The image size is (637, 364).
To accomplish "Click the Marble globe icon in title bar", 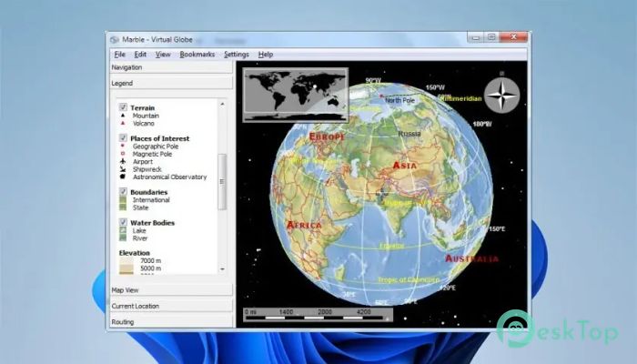I will pos(115,39).
